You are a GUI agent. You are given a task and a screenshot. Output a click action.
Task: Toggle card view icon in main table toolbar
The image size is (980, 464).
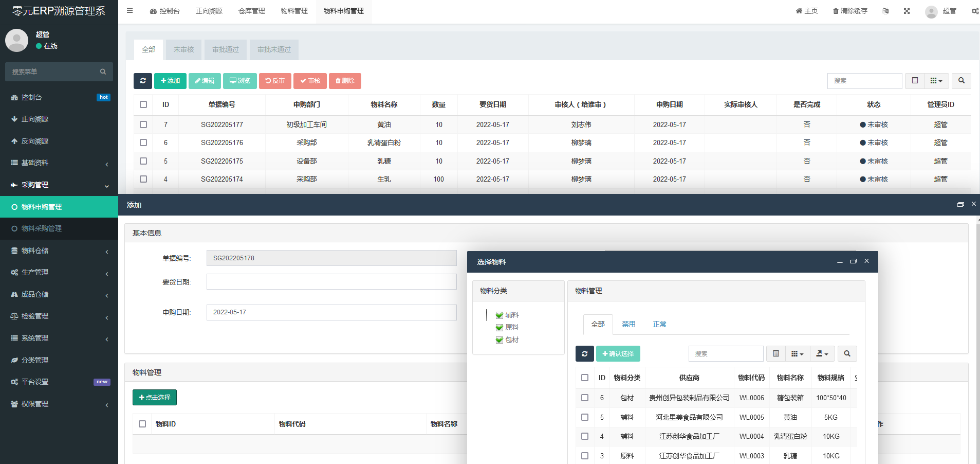915,81
